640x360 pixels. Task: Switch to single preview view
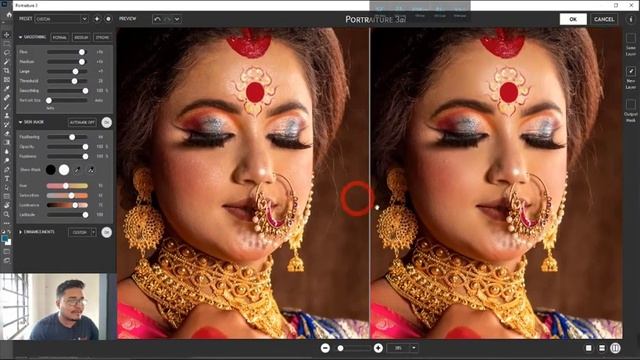click(589, 348)
